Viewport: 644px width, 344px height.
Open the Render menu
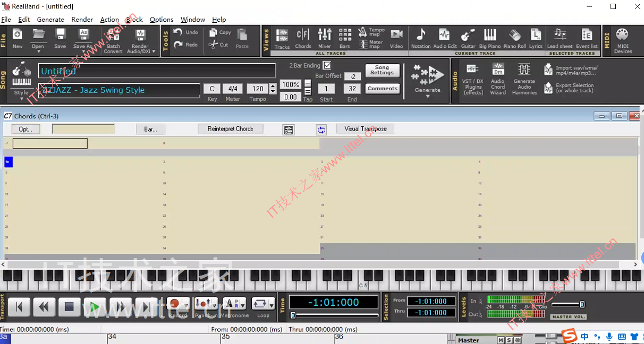click(82, 20)
